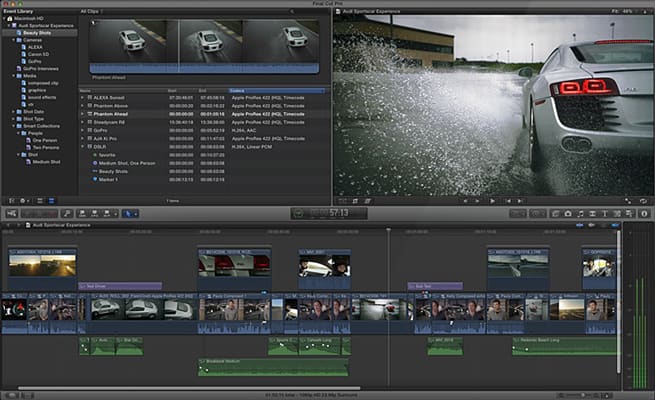Image resolution: width=655 pixels, height=400 pixels.
Task: Select the Canon 5D keyword collection
Action: [38, 54]
